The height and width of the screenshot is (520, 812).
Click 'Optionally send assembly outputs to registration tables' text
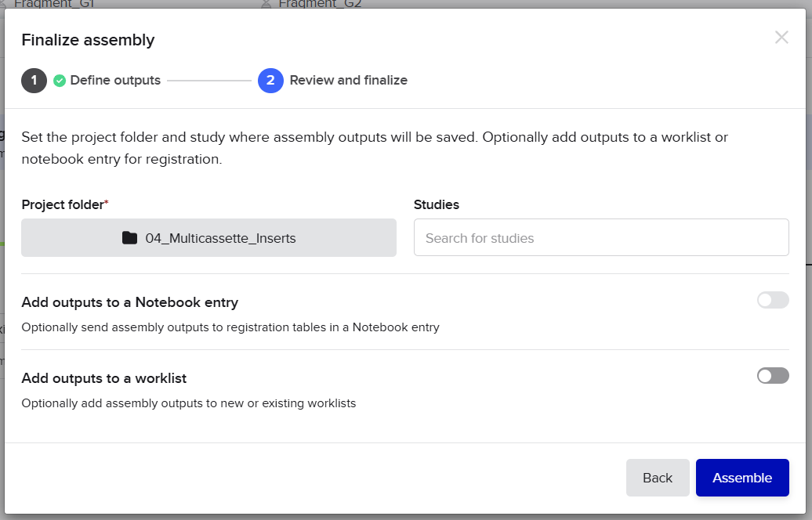(x=230, y=327)
